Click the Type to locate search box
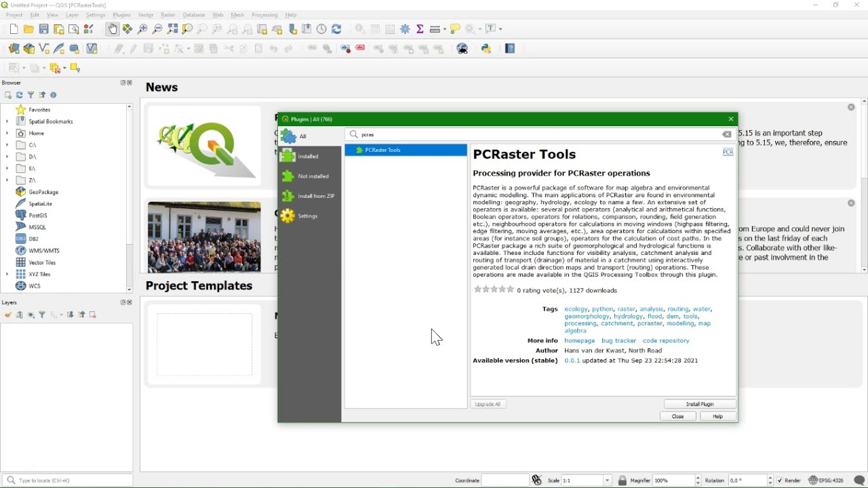 coord(68,481)
